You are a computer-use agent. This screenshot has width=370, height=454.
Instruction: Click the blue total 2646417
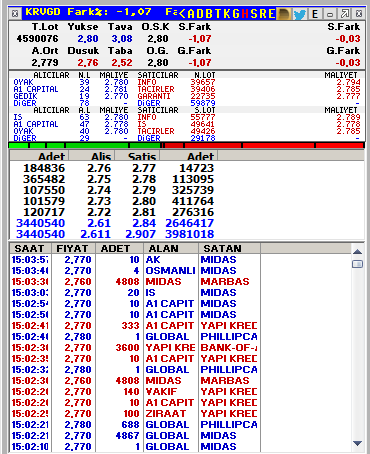(x=190, y=223)
